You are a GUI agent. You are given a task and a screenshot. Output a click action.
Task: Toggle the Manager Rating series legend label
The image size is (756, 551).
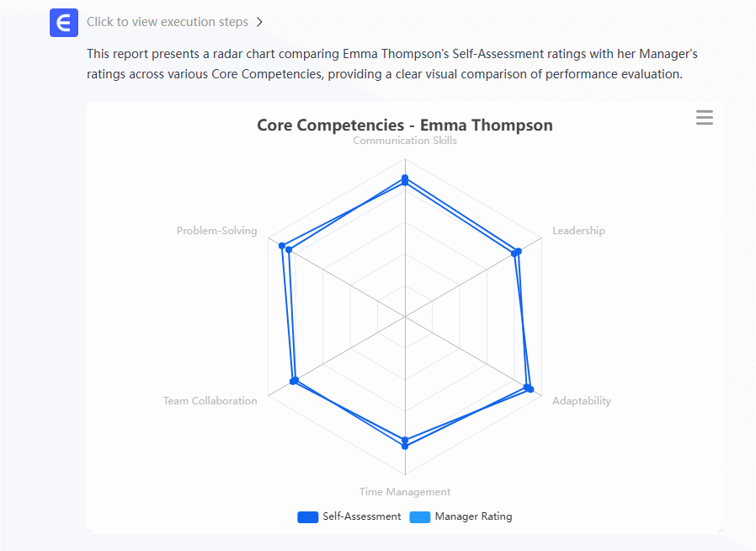(x=473, y=516)
